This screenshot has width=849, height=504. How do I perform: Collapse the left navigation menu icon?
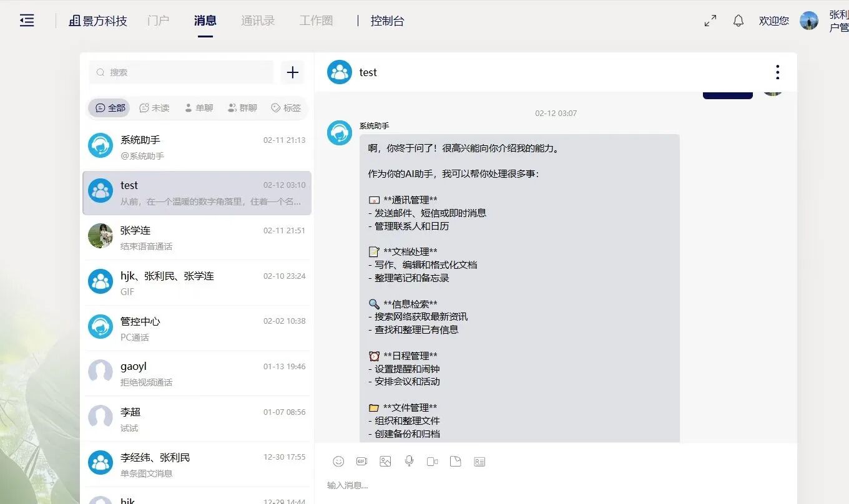27,21
